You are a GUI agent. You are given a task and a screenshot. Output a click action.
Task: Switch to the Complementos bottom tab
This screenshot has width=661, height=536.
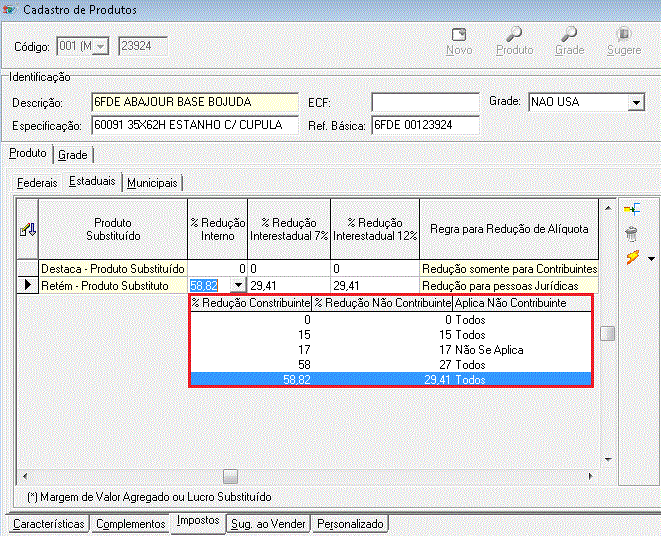(x=131, y=524)
